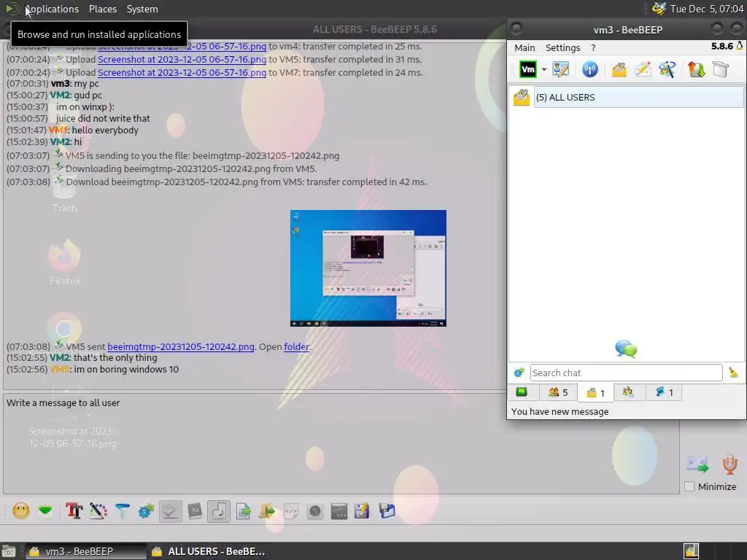
Task: Open the Places menu
Action: coord(103,9)
